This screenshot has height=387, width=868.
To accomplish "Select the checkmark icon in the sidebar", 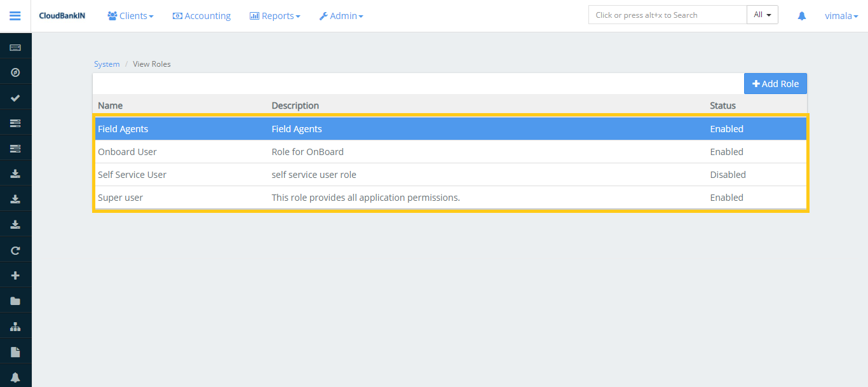I will coord(15,98).
